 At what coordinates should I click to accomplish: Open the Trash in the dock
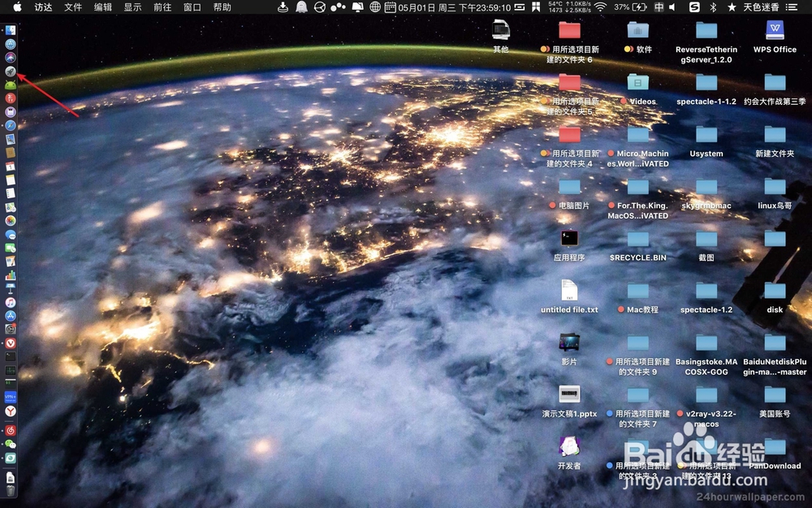[11, 490]
